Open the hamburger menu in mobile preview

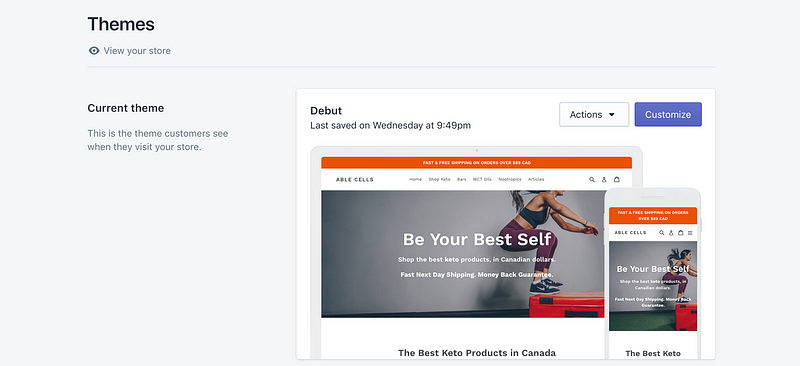[x=690, y=233]
